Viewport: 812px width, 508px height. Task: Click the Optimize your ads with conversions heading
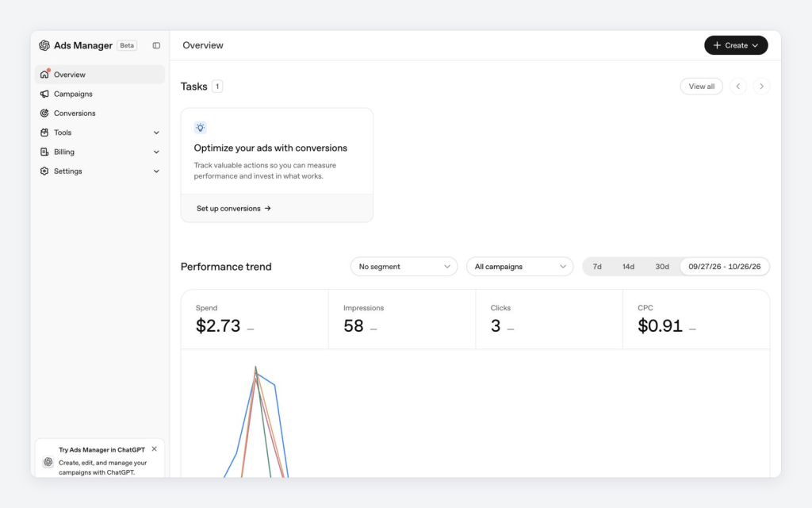click(x=270, y=148)
